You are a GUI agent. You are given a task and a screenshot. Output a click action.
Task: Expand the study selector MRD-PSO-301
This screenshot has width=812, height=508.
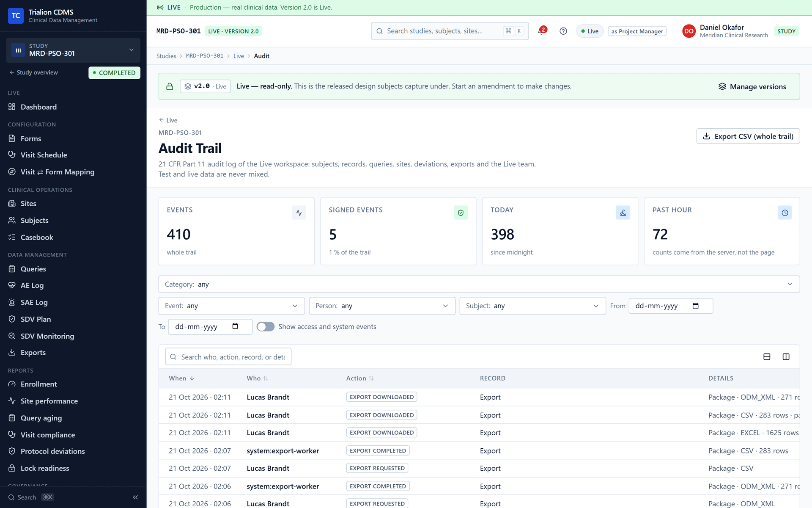point(73,50)
